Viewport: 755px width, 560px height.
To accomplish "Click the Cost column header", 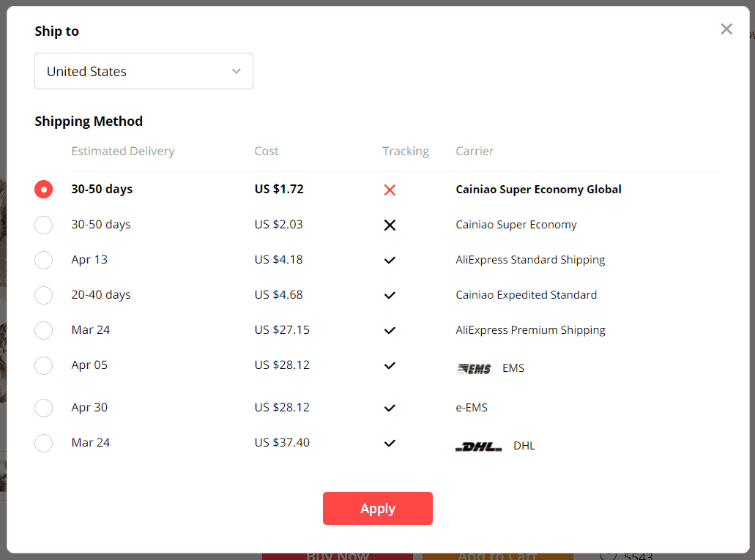I will (x=266, y=151).
